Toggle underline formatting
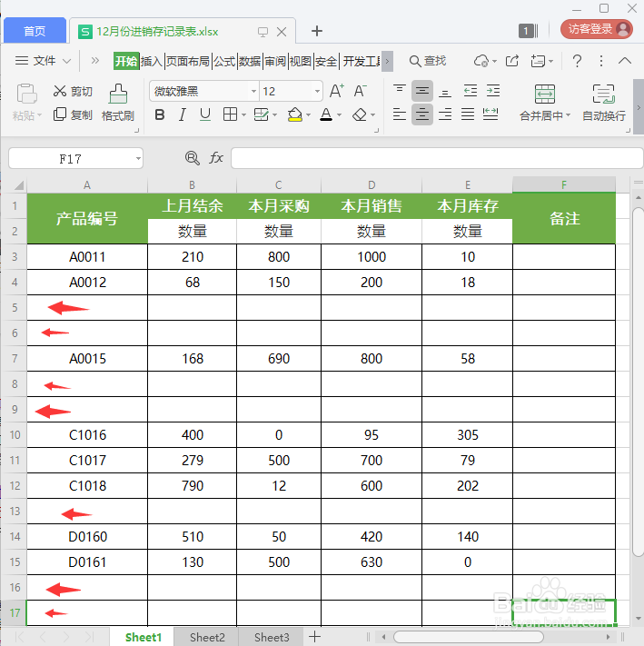Screen dimensions: 644x646 point(205,114)
